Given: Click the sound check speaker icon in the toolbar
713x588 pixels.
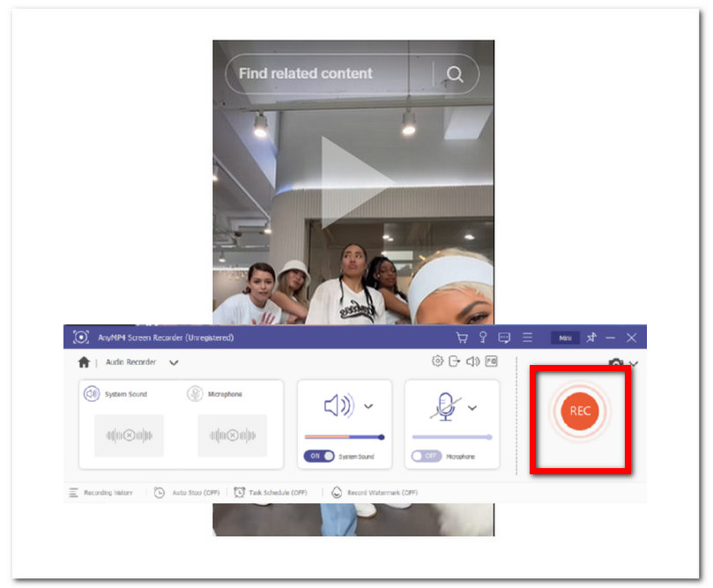Looking at the screenshot, I should [472, 361].
